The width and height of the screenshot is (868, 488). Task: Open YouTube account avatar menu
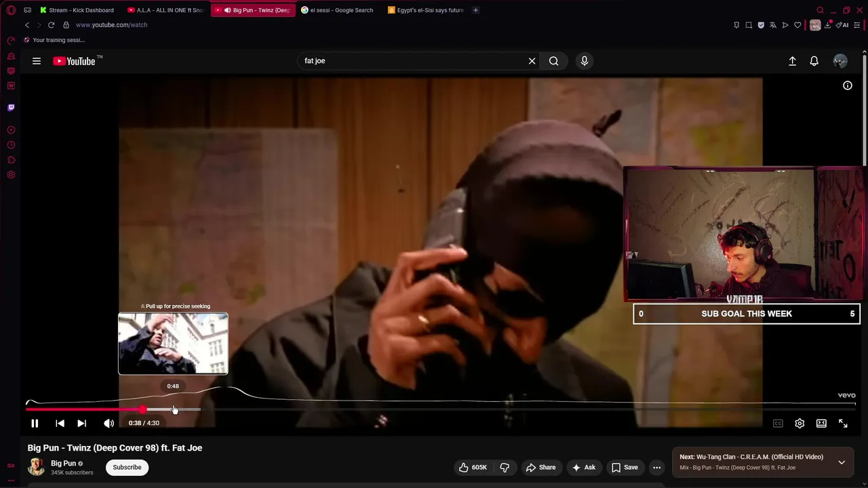tap(840, 61)
